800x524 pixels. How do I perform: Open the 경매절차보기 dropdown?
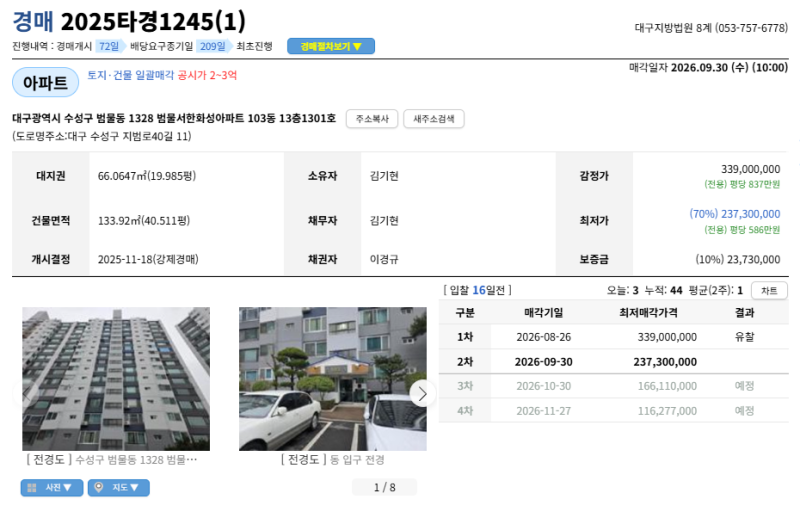point(331,46)
